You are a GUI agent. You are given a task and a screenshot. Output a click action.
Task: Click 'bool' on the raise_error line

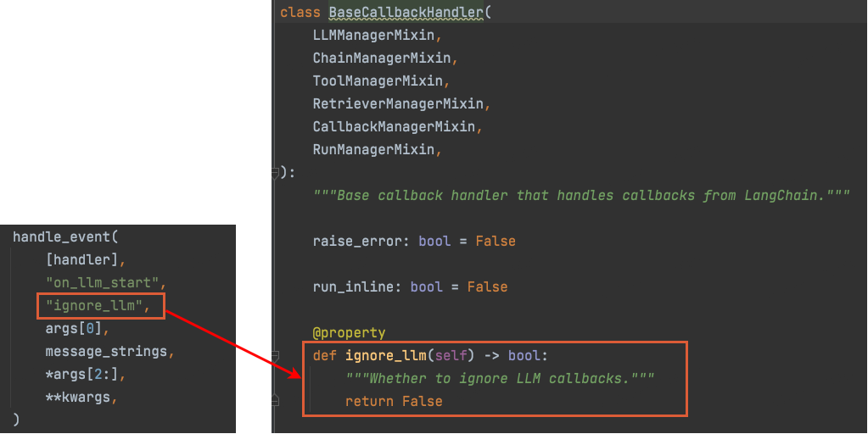click(x=434, y=241)
